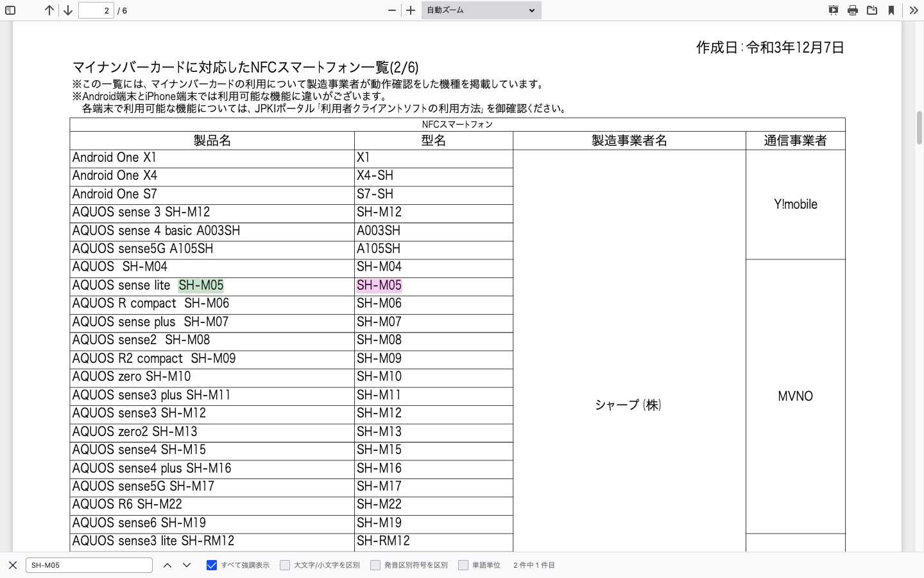
Task: Toggle the sidebar panel icon
Action: [10, 10]
